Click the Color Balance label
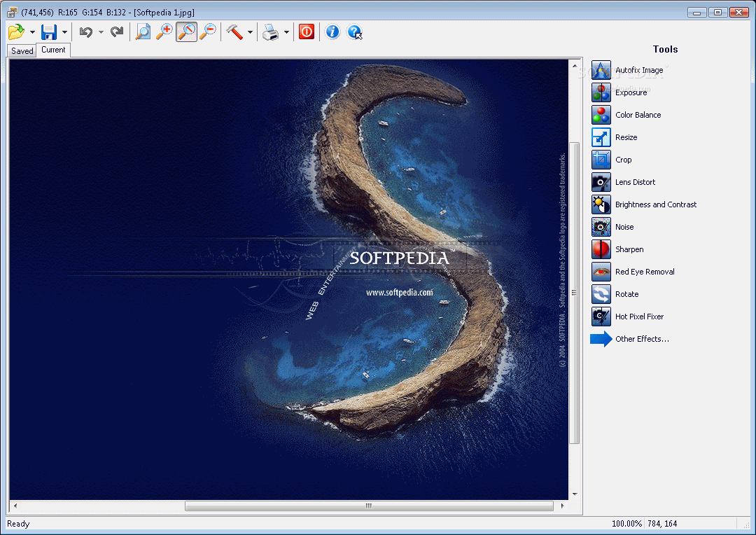The width and height of the screenshot is (756, 535). click(x=638, y=115)
